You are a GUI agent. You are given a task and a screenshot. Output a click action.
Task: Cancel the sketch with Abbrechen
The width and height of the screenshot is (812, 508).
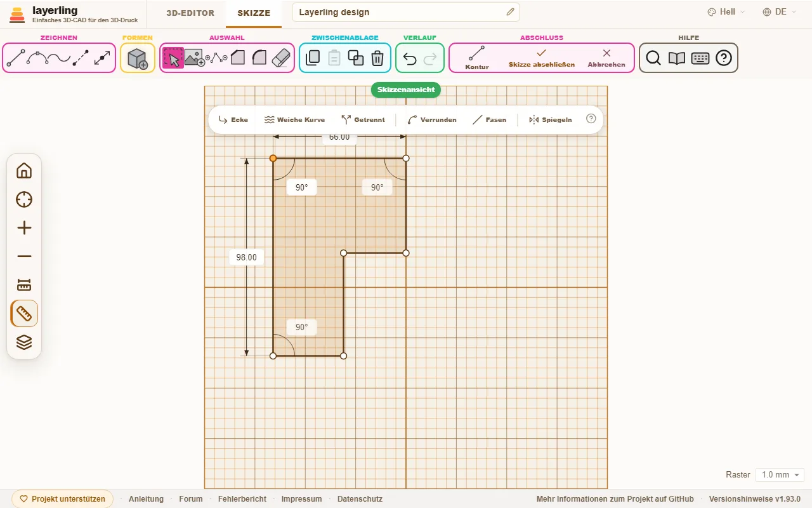(606, 58)
